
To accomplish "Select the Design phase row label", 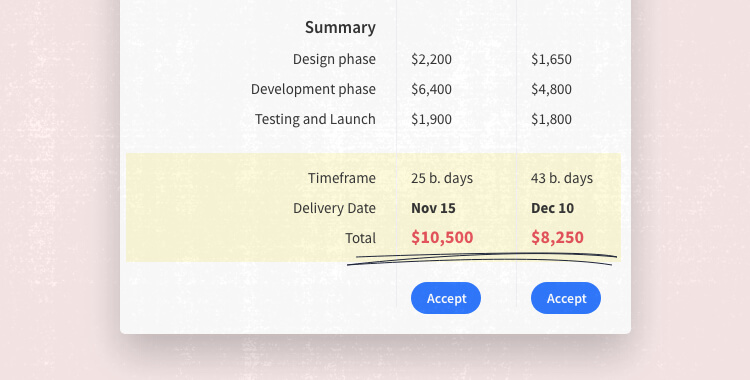I will [334, 59].
